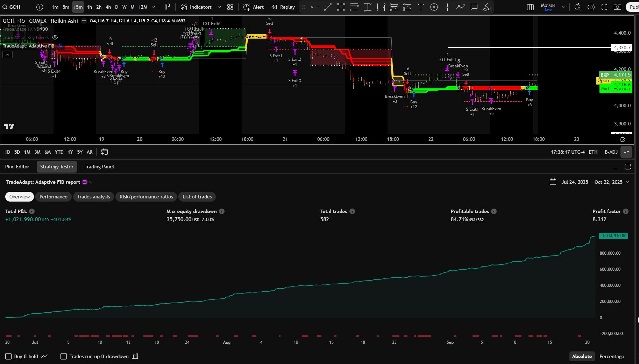Open chart settings via the gear icon

pos(591,7)
